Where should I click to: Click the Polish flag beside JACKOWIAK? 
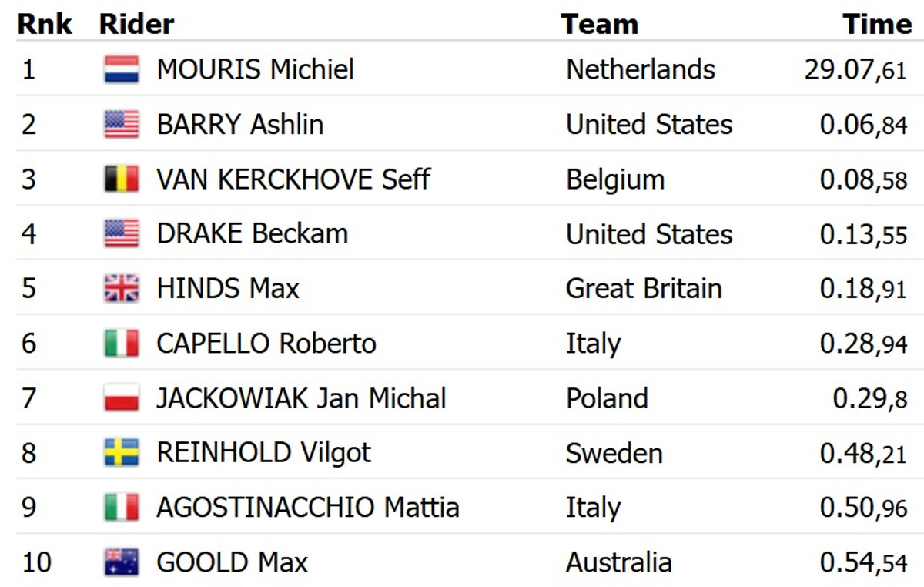pyautogui.click(x=122, y=398)
